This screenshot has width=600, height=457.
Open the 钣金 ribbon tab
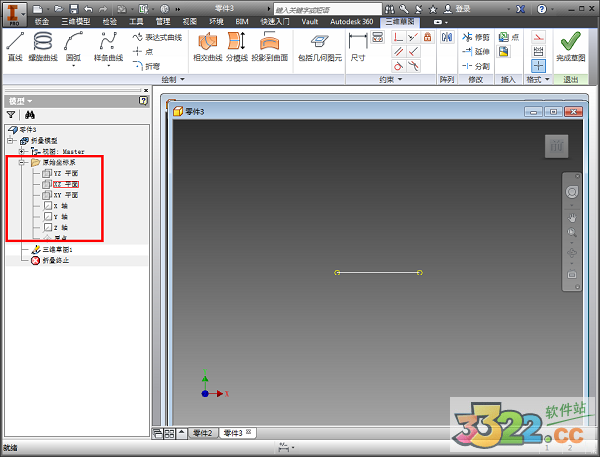(x=42, y=22)
